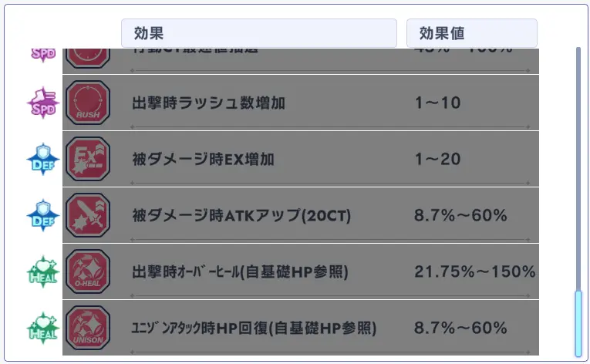Image resolution: width=590 pixels, height=364 pixels.
Task: Click the blue DEF badge beside ATKアップ row
Action: click(43, 215)
